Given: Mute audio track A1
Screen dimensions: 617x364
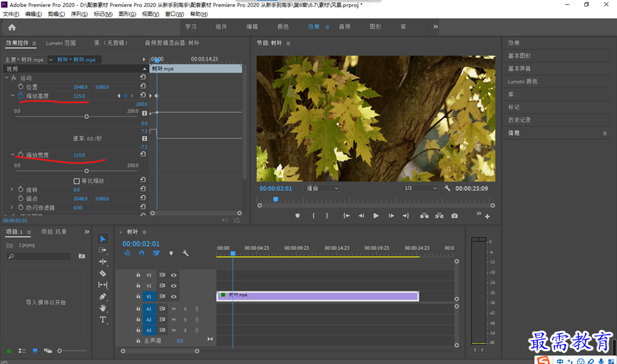Looking at the screenshot, I should click(173, 309).
